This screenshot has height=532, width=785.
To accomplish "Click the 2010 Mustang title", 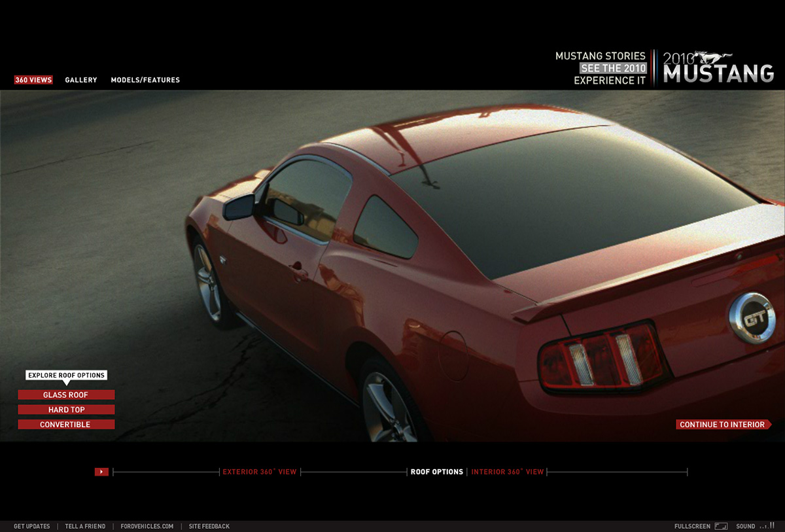I will point(718,67).
